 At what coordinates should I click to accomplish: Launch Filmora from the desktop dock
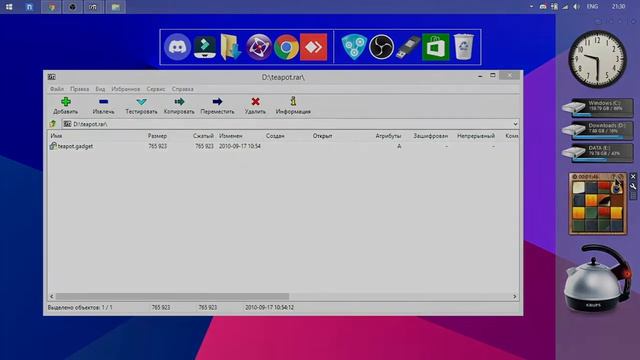(205, 47)
